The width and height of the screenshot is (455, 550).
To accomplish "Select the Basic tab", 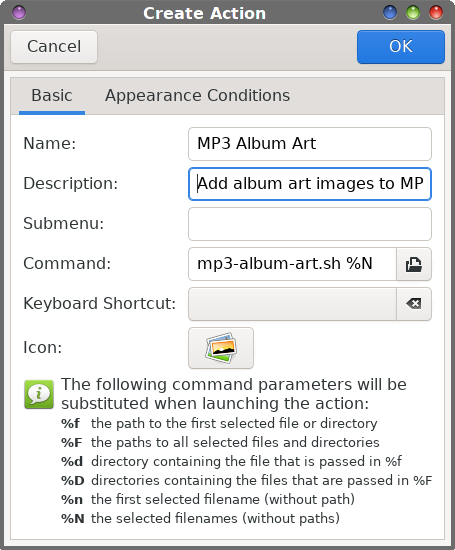I will point(52,95).
